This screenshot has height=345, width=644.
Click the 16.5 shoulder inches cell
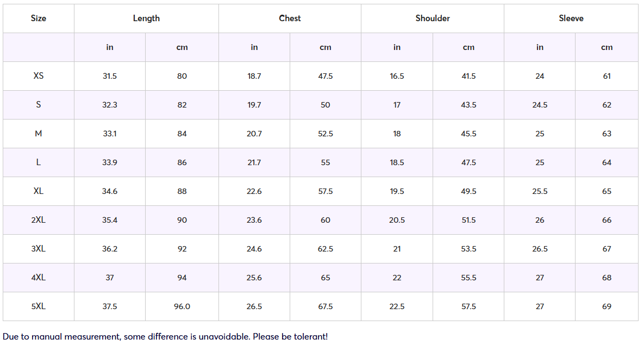(x=397, y=76)
